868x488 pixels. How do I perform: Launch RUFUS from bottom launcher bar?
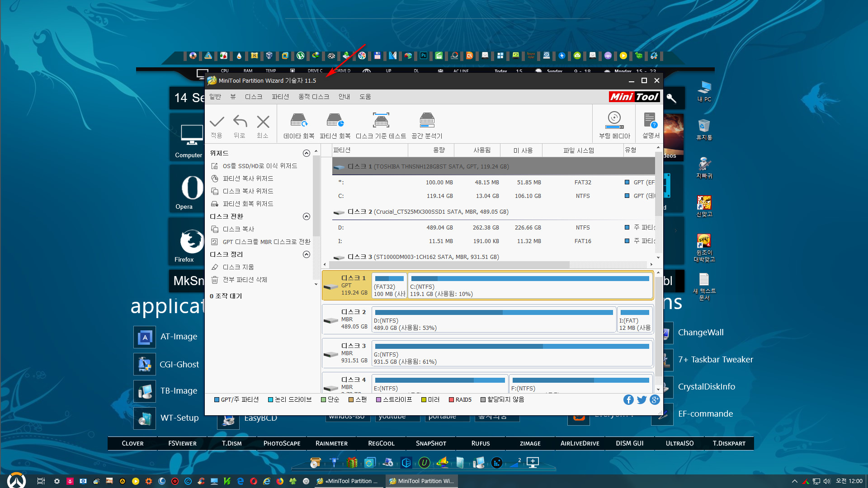pos(481,443)
